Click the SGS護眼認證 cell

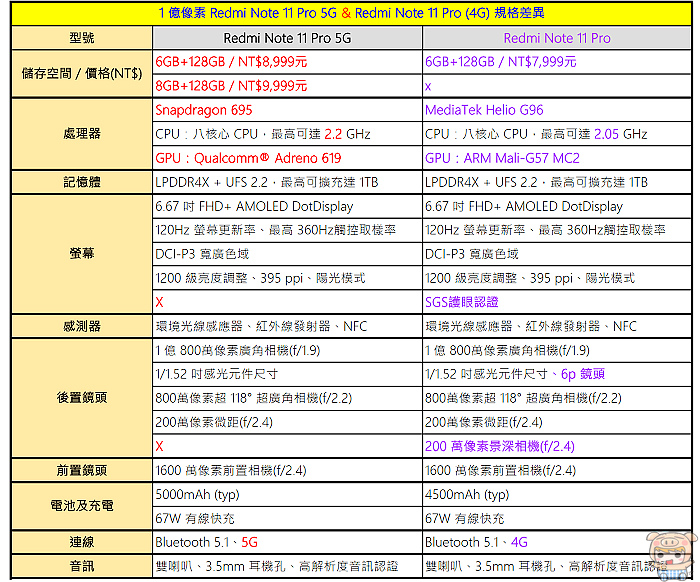pos(557,302)
